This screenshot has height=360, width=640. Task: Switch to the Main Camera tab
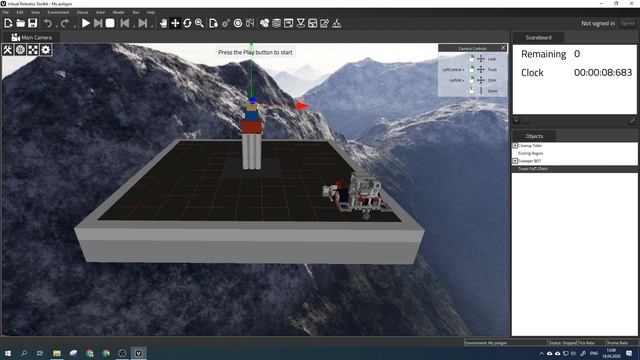pyautogui.click(x=31, y=37)
